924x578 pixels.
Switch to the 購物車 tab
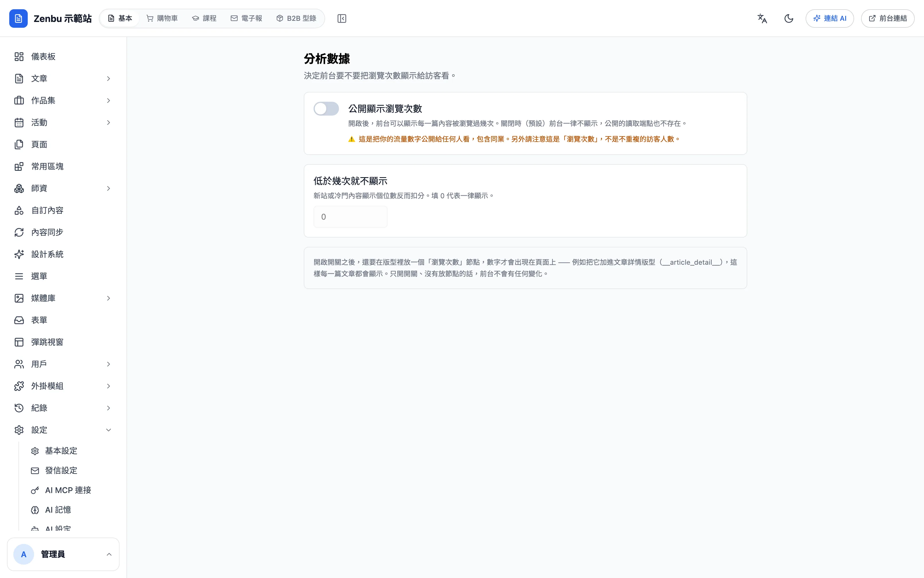(x=162, y=18)
